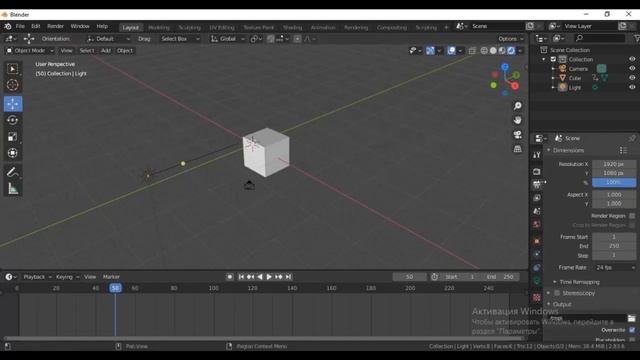Open the timeline Marker menu
Viewport: 640px width, 360px height.
point(111,277)
